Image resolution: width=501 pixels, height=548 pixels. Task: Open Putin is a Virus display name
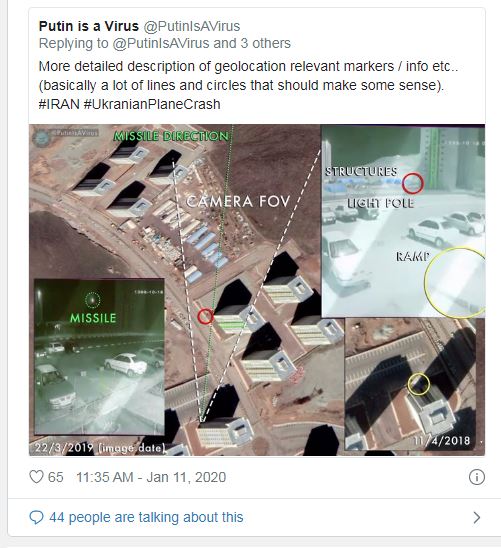89,26
